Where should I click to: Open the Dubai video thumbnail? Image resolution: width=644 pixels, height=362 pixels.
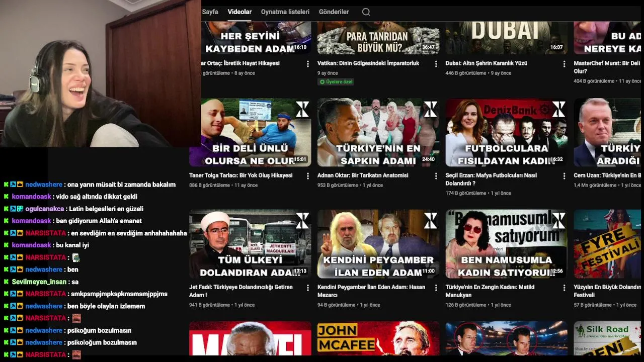click(507, 38)
